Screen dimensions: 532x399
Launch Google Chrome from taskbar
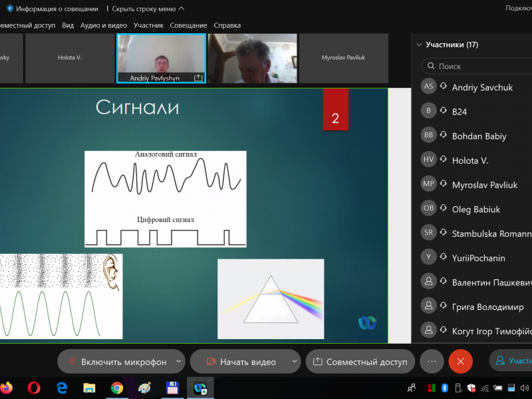click(x=117, y=387)
